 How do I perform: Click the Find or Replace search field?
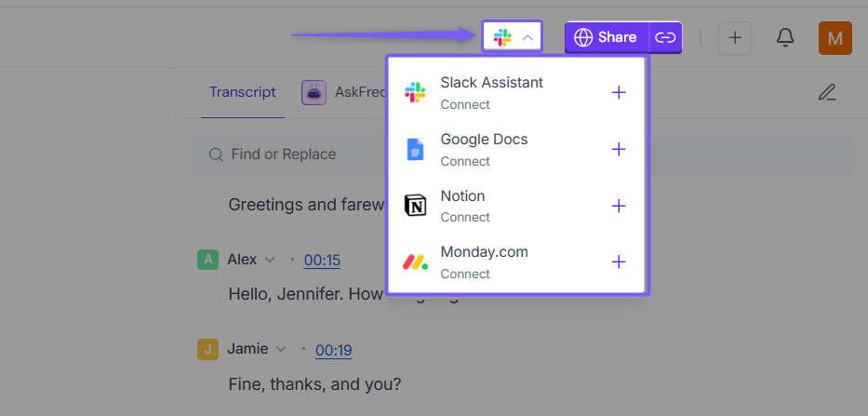coord(298,154)
